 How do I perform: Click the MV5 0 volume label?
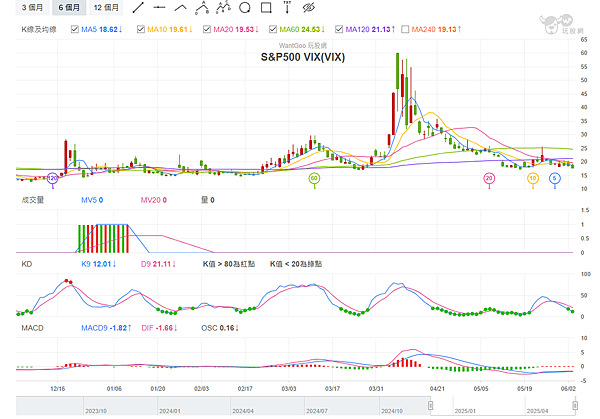(92, 200)
